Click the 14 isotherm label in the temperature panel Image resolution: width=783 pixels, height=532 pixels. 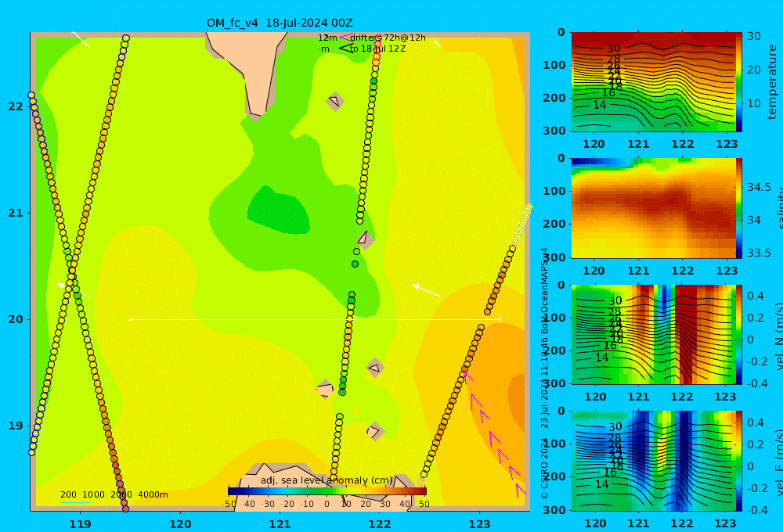pyautogui.click(x=600, y=105)
